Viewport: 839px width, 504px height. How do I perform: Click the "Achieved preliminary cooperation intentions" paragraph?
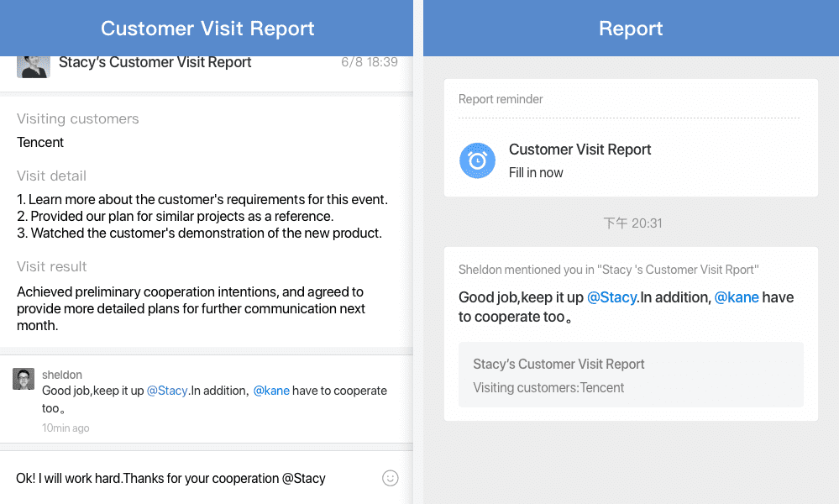(x=191, y=309)
